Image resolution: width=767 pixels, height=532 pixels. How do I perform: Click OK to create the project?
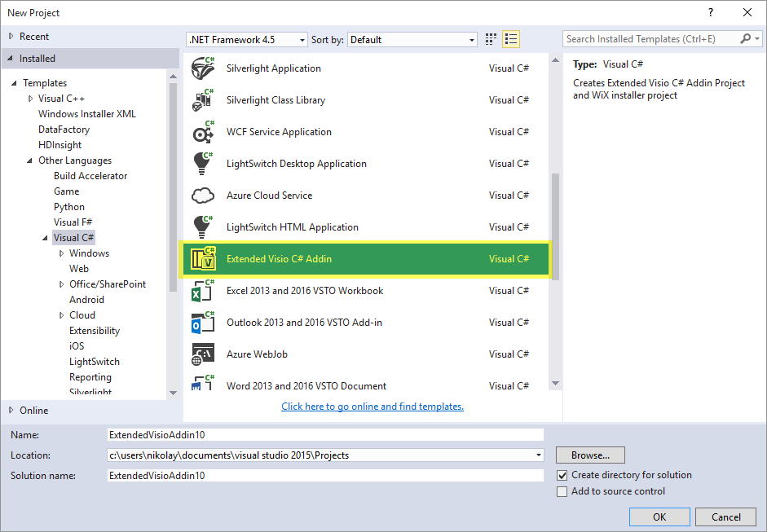[659, 517]
